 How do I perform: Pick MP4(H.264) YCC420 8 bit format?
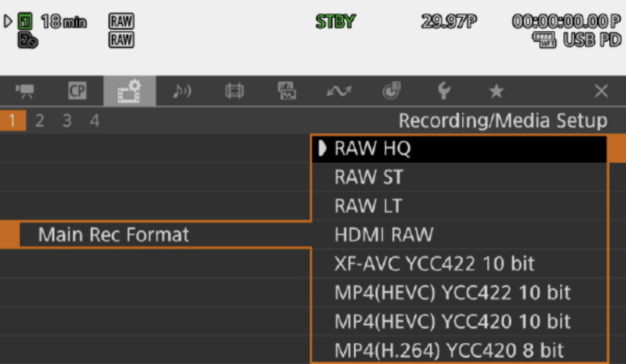click(x=449, y=350)
